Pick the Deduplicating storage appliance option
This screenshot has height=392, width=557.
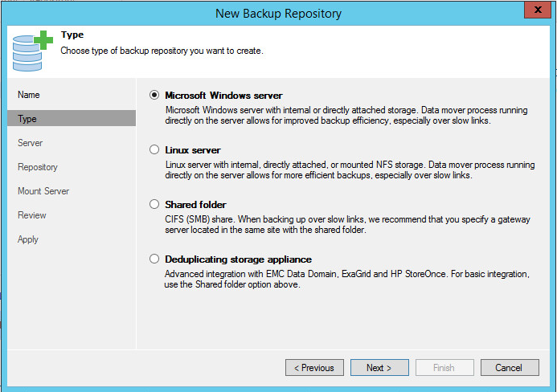pyautogui.click(x=154, y=259)
